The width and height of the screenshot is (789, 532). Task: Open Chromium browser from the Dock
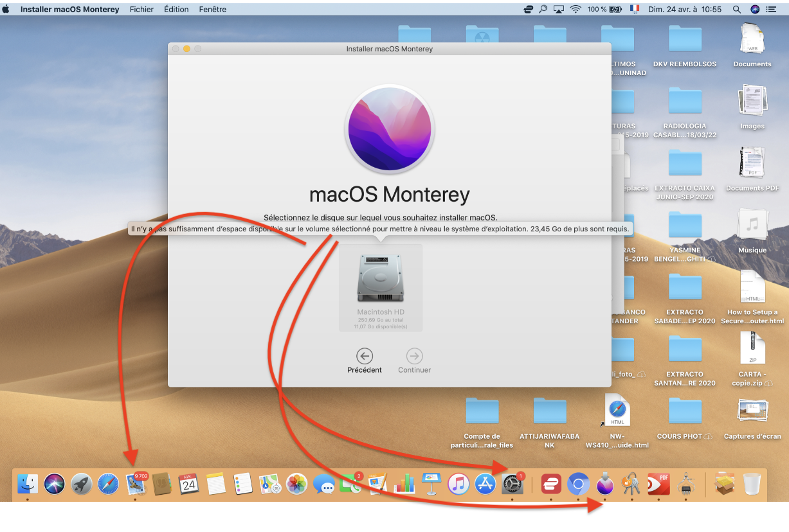[x=578, y=484]
